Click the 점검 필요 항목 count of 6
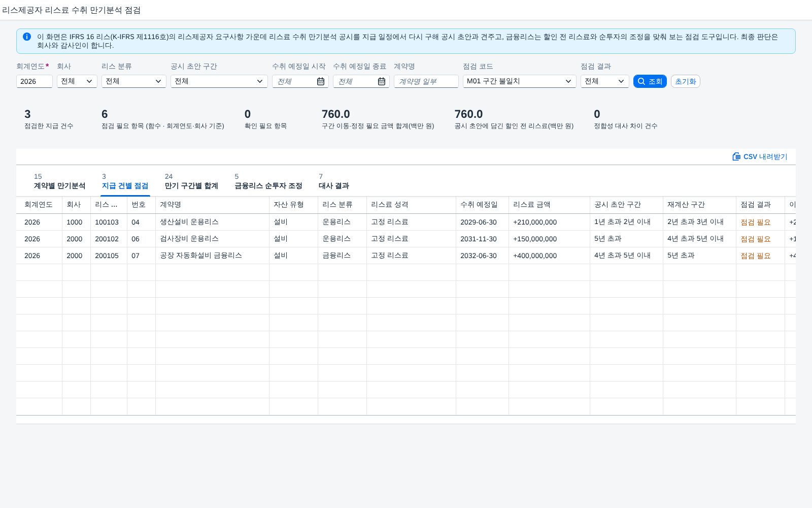 [105, 114]
